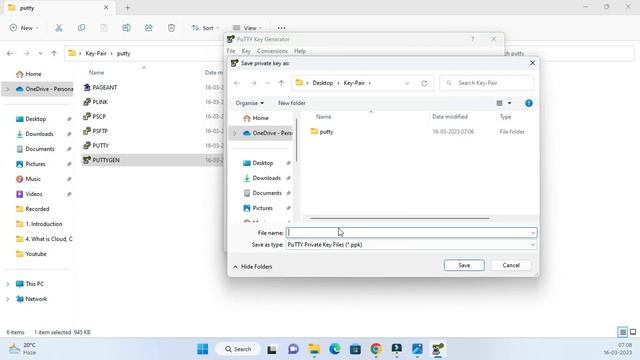Screen dimensions: 640x360
Task: Click the Delete trash icon in Explorer
Action: (x=171, y=28)
